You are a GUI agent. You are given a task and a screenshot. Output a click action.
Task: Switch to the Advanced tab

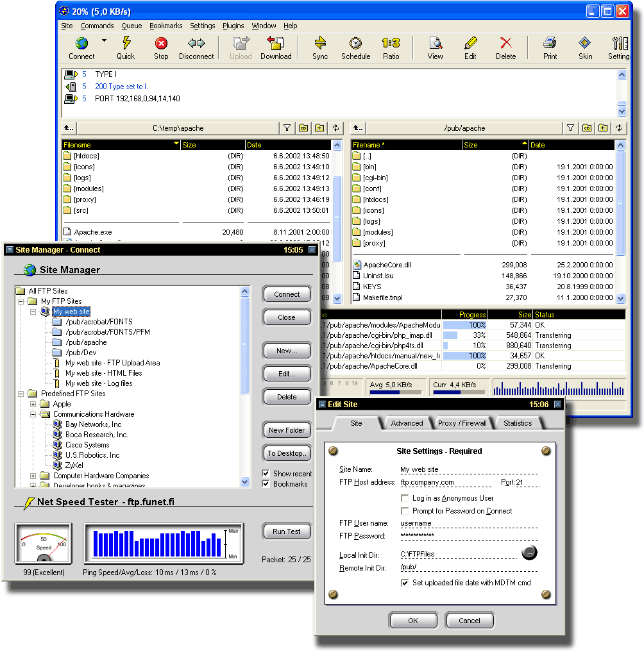tap(407, 423)
